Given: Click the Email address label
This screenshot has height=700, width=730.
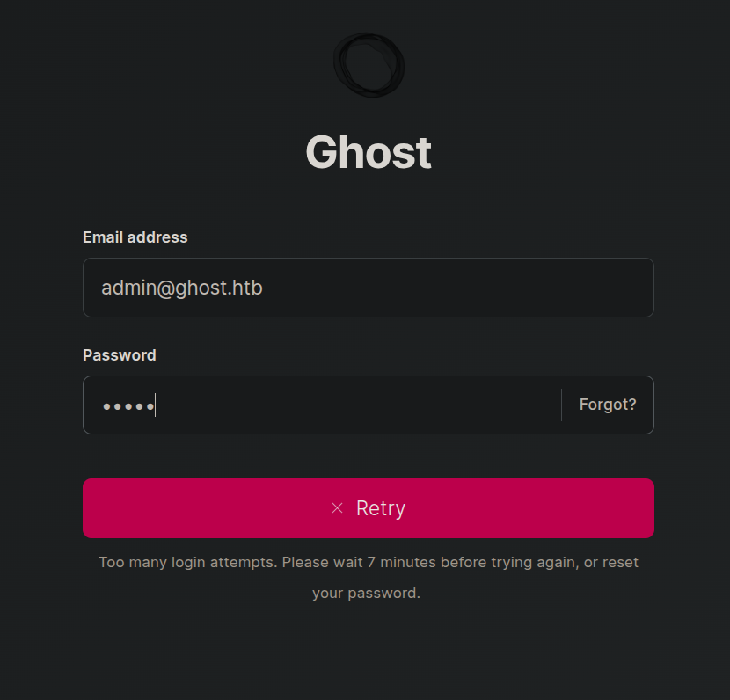Looking at the screenshot, I should (135, 237).
